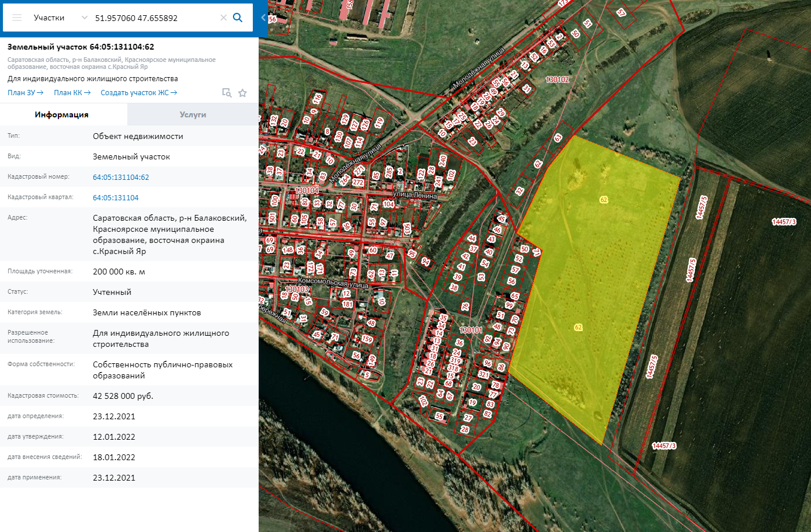Select the Информация tab
The width and height of the screenshot is (811, 532).
point(61,114)
